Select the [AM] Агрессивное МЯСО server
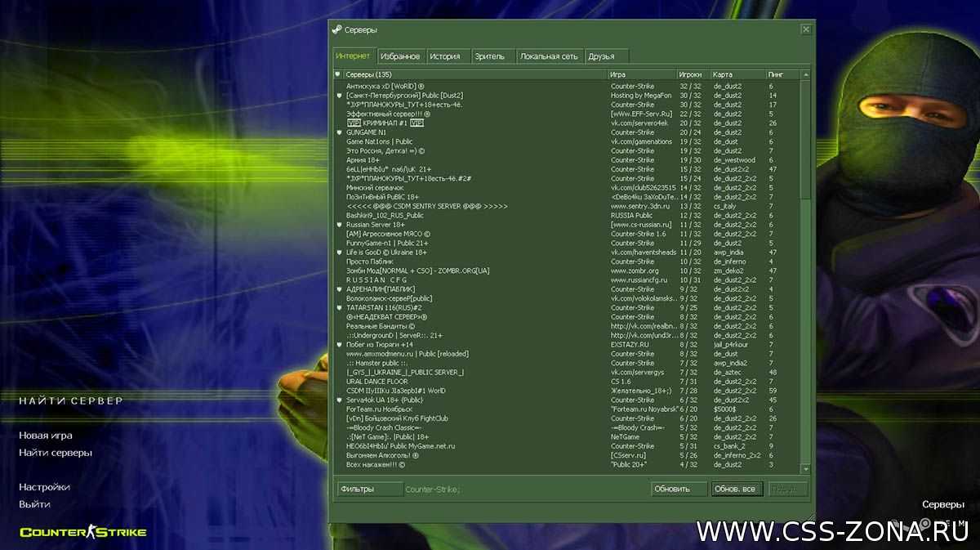Screen dimensions: 980x550 (568, 234)
